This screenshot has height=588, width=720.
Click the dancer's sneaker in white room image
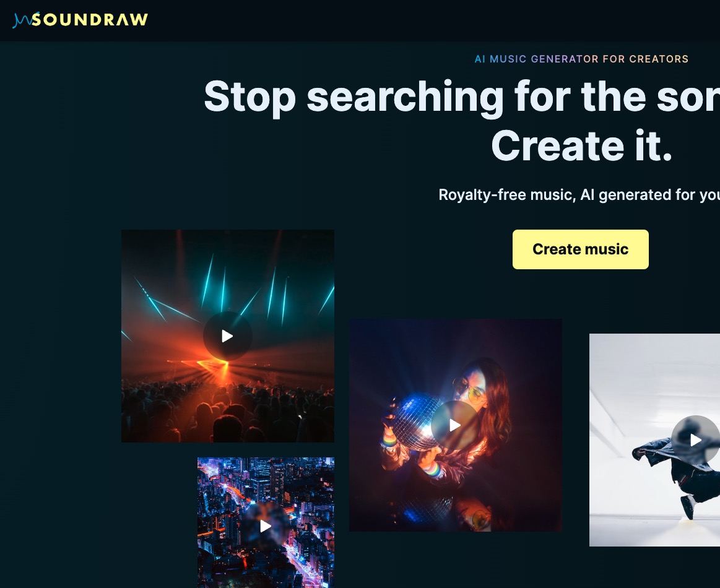click(x=688, y=507)
